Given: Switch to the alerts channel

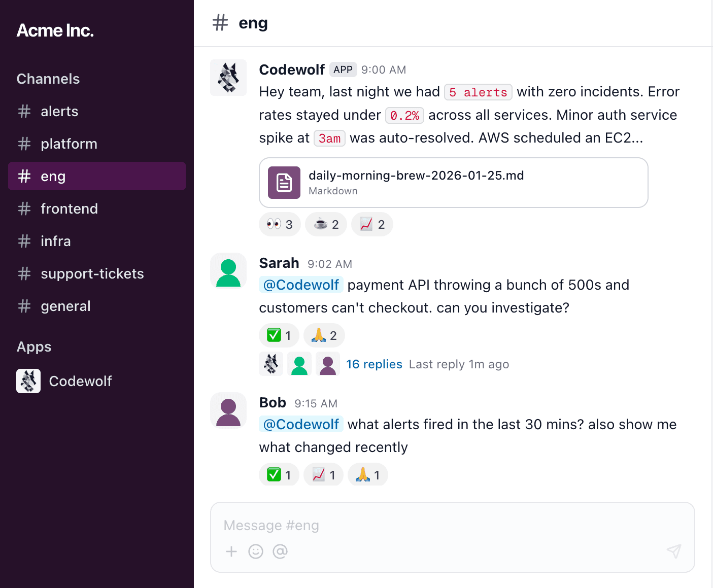Looking at the screenshot, I should [x=59, y=112].
